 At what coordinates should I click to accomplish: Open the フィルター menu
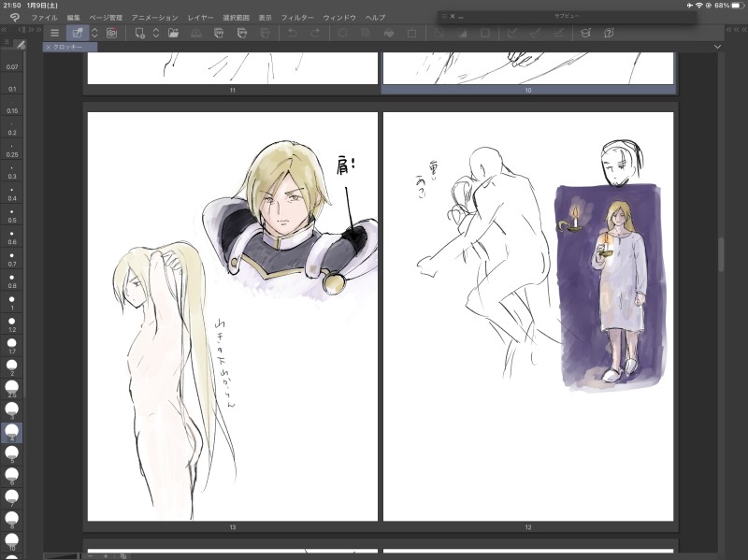point(297,18)
